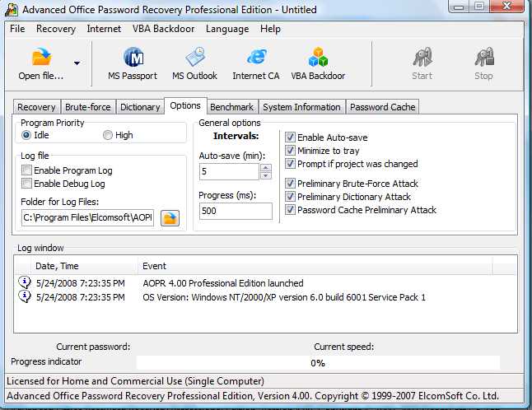Click the Stop recovery icon

[484, 57]
